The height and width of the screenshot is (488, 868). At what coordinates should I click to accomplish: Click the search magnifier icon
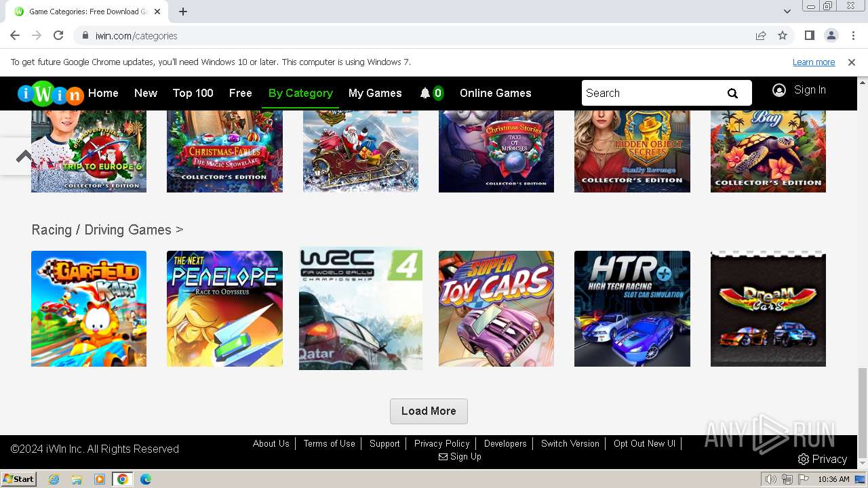click(x=732, y=94)
